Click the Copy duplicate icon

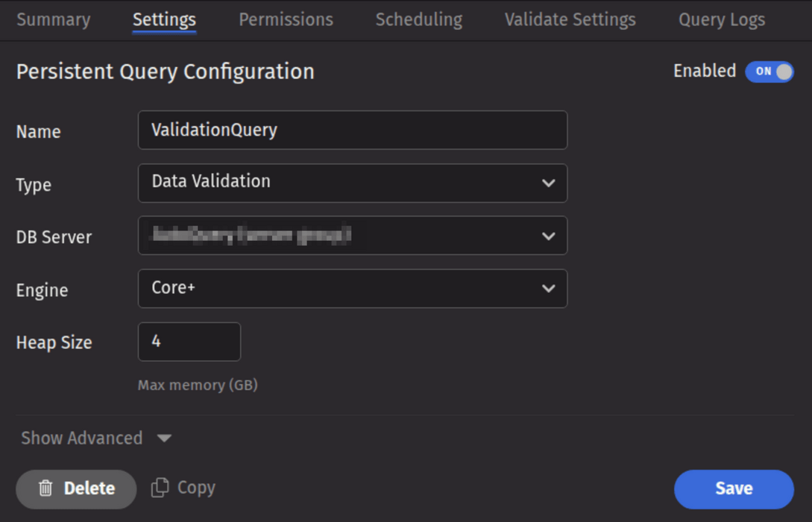160,488
